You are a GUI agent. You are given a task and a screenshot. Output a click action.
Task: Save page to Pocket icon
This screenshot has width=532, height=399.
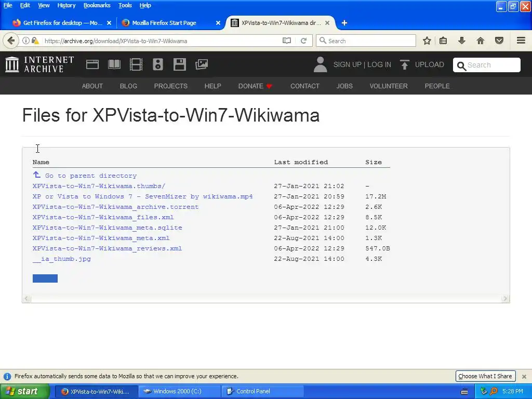point(499,41)
